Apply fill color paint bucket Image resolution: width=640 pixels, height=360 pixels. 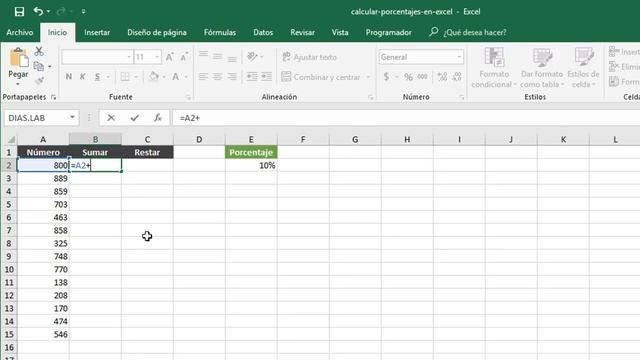[154, 77]
